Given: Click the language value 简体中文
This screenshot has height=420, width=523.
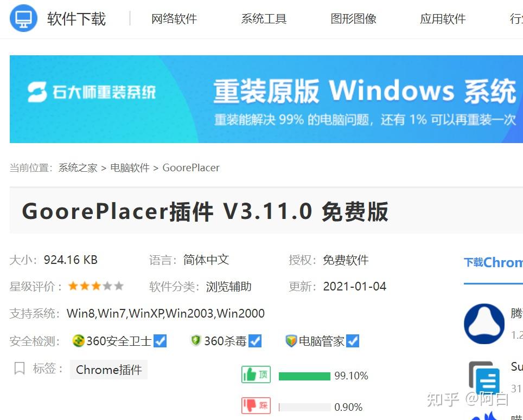Looking at the screenshot, I should click(x=206, y=260).
